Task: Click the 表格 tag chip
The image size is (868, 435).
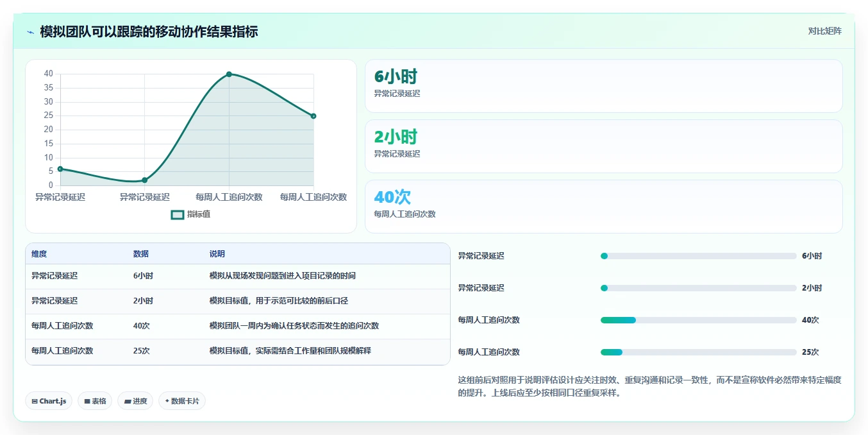Action: 95,401
